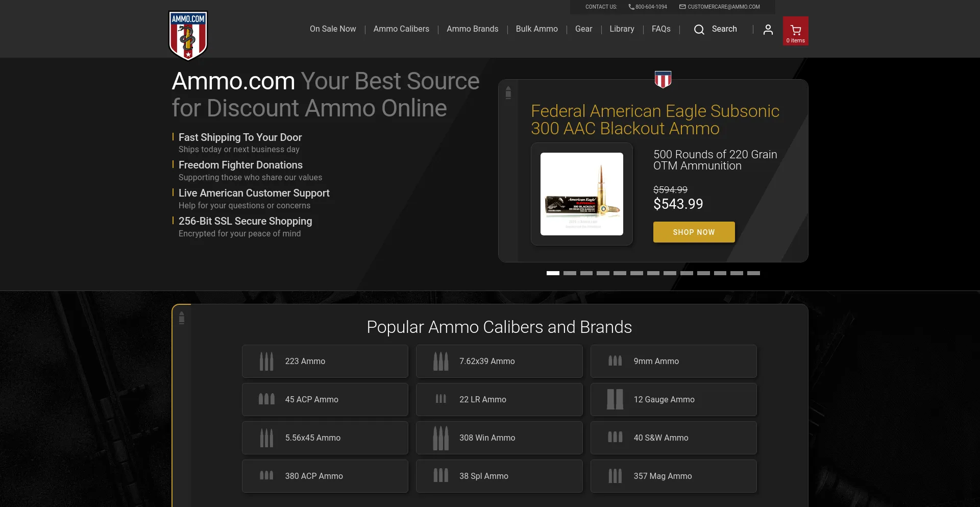Click the shell icon beside 12 Gauge Ammo
This screenshot has width=980, height=507.
(615, 399)
